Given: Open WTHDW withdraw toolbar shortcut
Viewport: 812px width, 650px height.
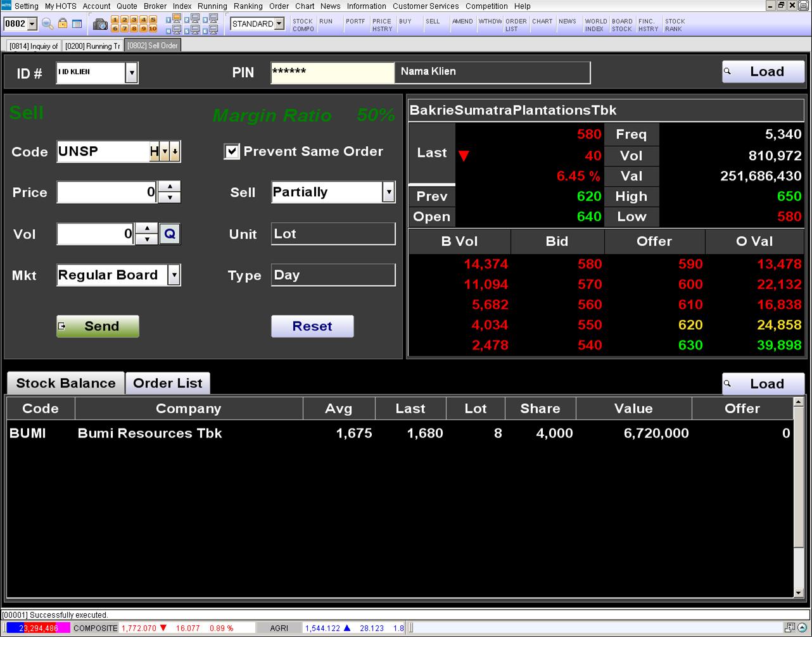Looking at the screenshot, I should (x=490, y=22).
